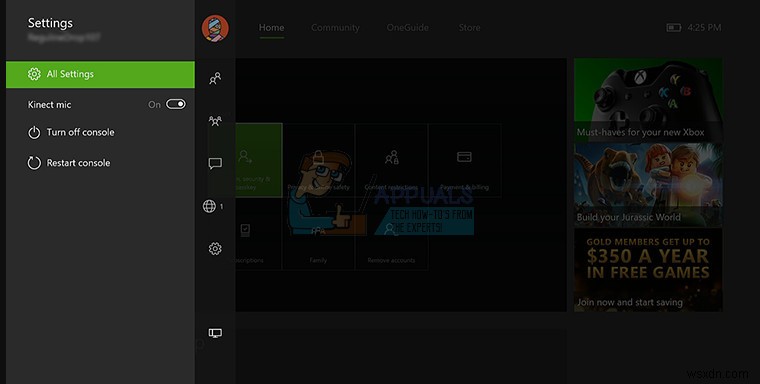This screenshot has height=384, width=760.
Task: Toggle the Kinect mic switch
Action: (175, 104)
